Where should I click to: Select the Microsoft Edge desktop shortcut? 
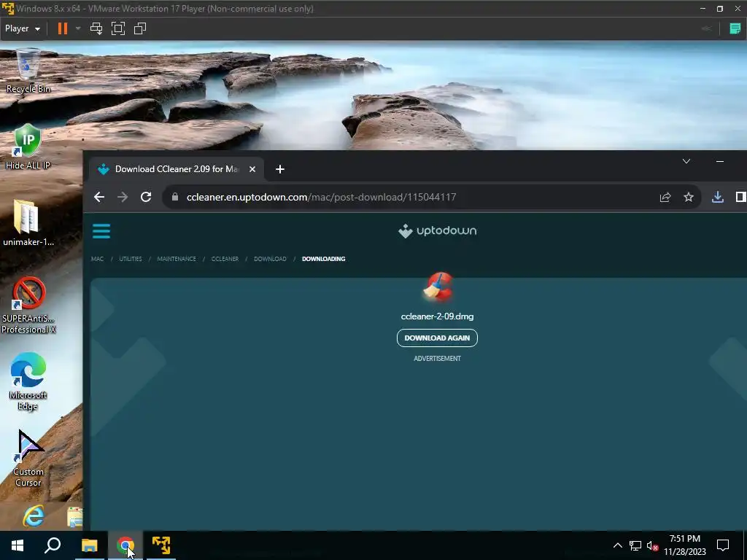(x=28, y=381)
